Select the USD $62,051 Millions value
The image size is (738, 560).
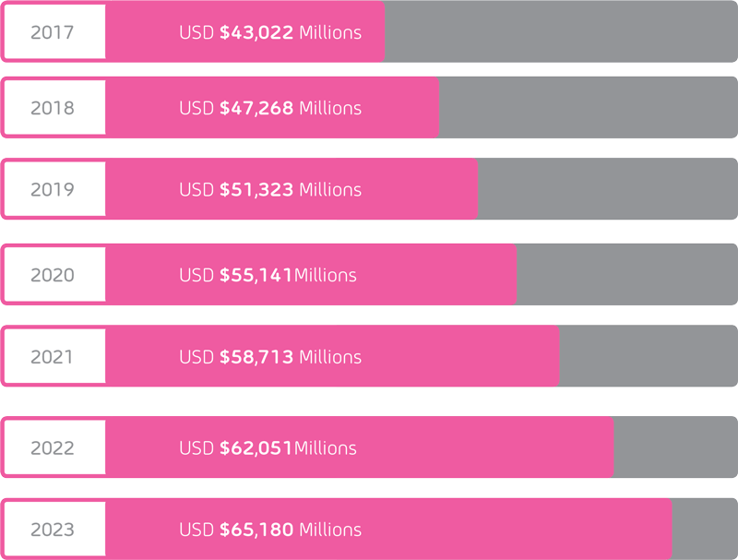point(268,448)
